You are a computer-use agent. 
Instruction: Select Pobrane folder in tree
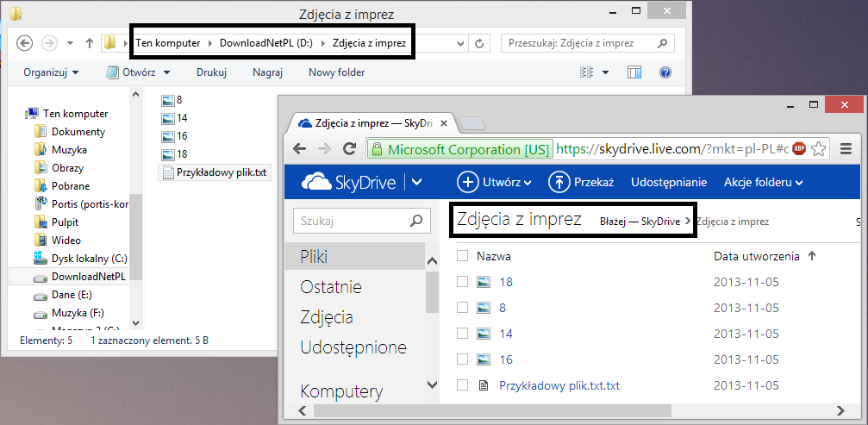[62, 186]
